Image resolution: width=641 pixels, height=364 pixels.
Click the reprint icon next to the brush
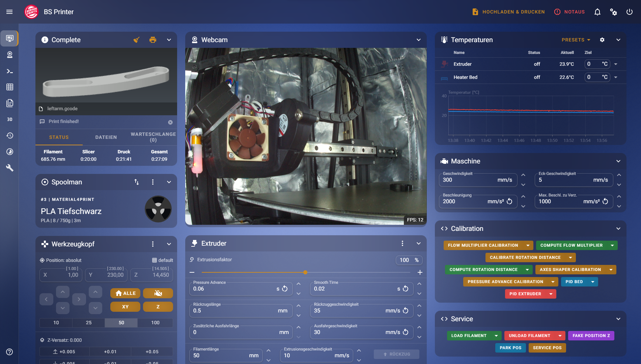click(152, 39)
